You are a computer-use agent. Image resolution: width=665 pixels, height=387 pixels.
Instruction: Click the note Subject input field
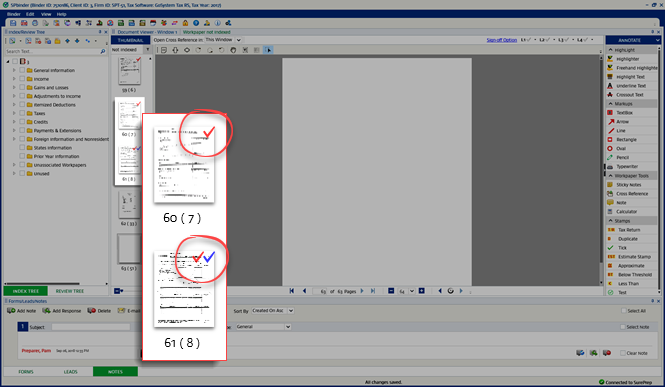91,327
